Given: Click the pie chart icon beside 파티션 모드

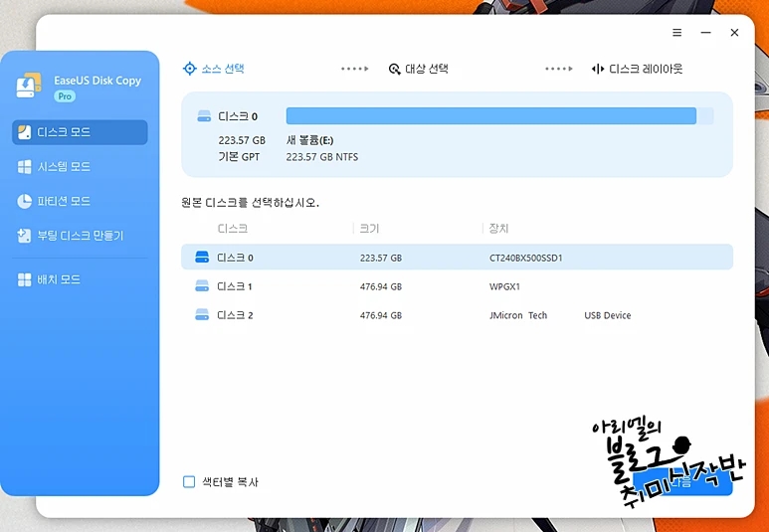Looking at the screenshot, I should 24,201.
